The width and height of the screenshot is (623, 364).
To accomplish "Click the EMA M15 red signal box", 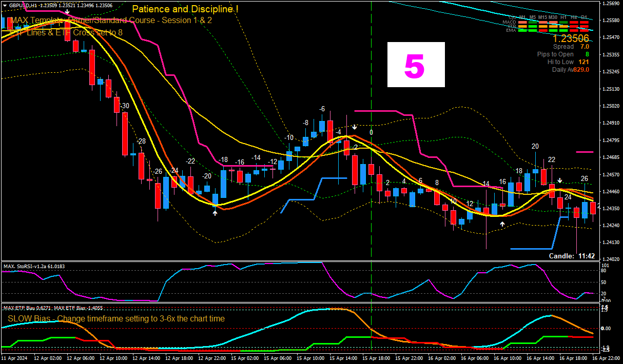I will point(543,30).
